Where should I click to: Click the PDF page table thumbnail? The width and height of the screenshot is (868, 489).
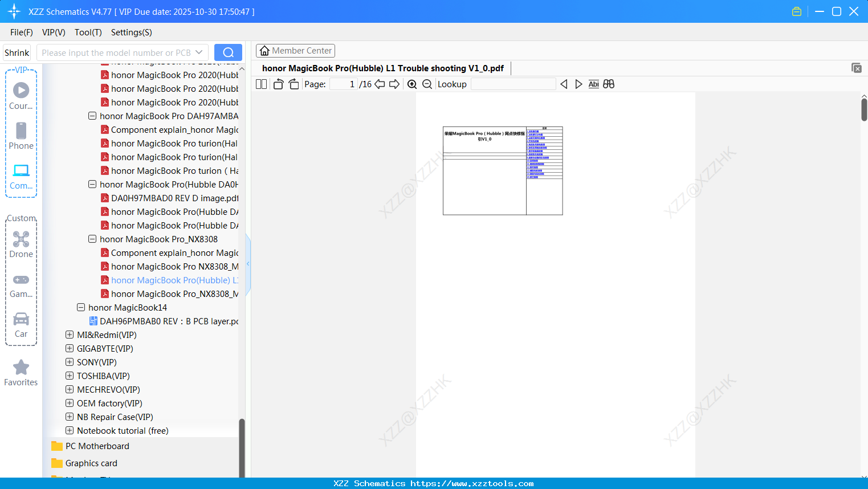pyautogui.click(x=503, y=170)
